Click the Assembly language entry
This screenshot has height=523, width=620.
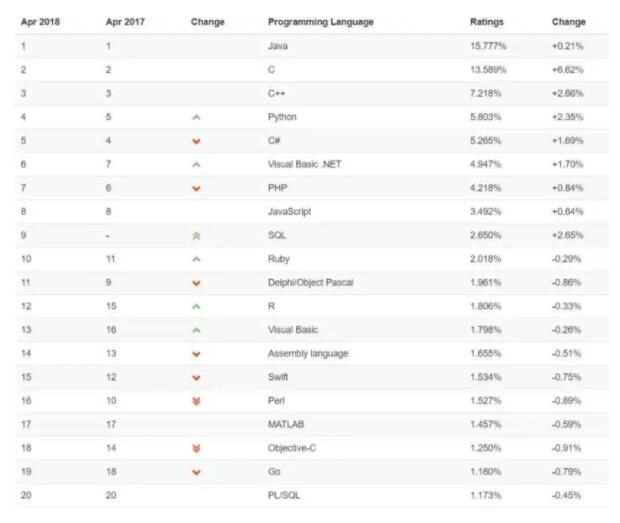click(x=308, y=353)
